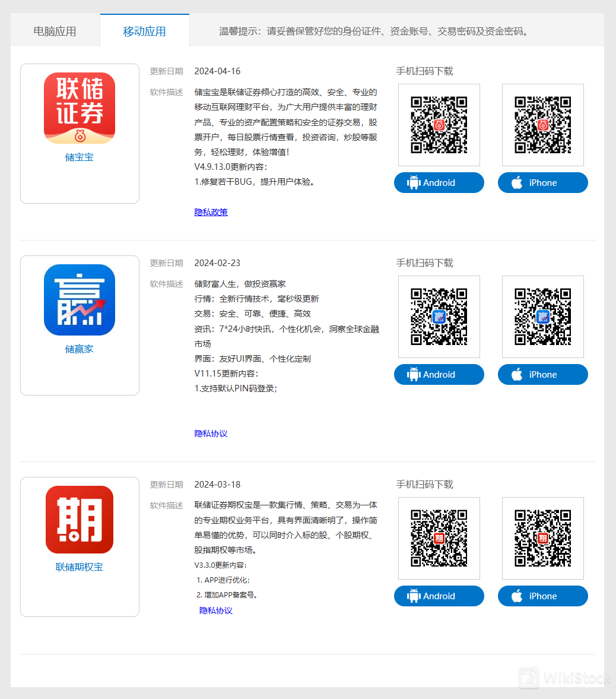616x699 pixels.
Task: Click the 联储期权宝 iPhone QR code
Action: coord(542,538)
